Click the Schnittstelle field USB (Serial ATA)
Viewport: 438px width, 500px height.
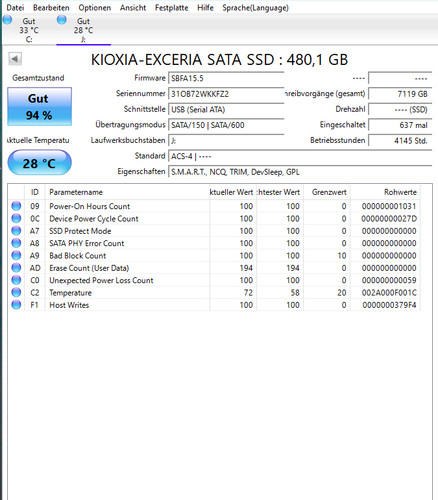[x=226, y=109]
